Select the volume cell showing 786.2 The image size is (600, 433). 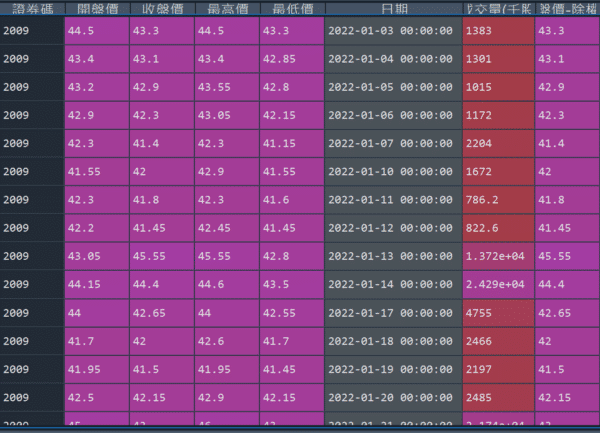(497, 200)
